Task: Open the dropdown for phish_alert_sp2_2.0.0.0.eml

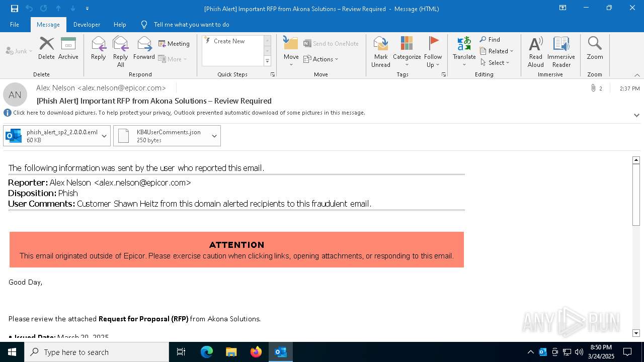Action: [105, 136]
